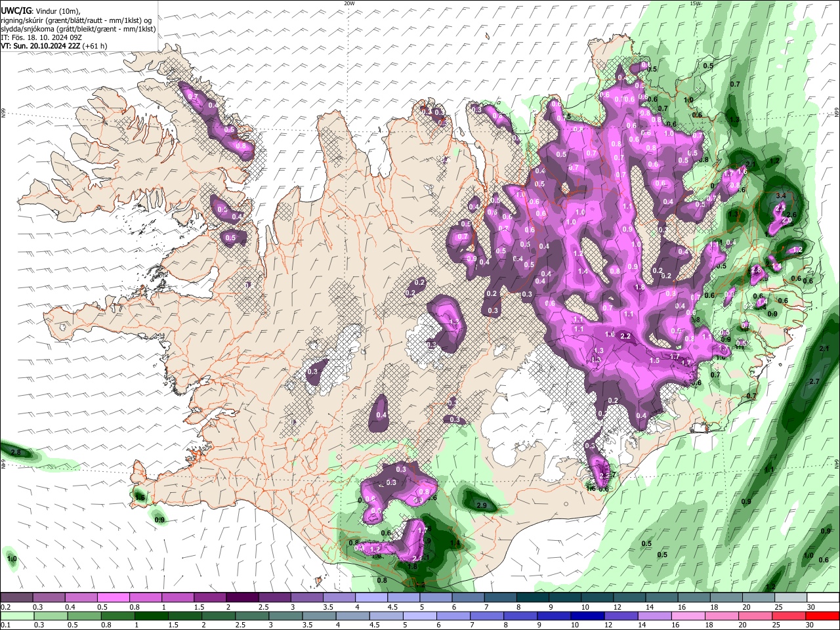The image size is (840, 630).
Task: Click the 'IT: Fös. 18. 10. 2024 09Z' line
Action: coord(41,37)
